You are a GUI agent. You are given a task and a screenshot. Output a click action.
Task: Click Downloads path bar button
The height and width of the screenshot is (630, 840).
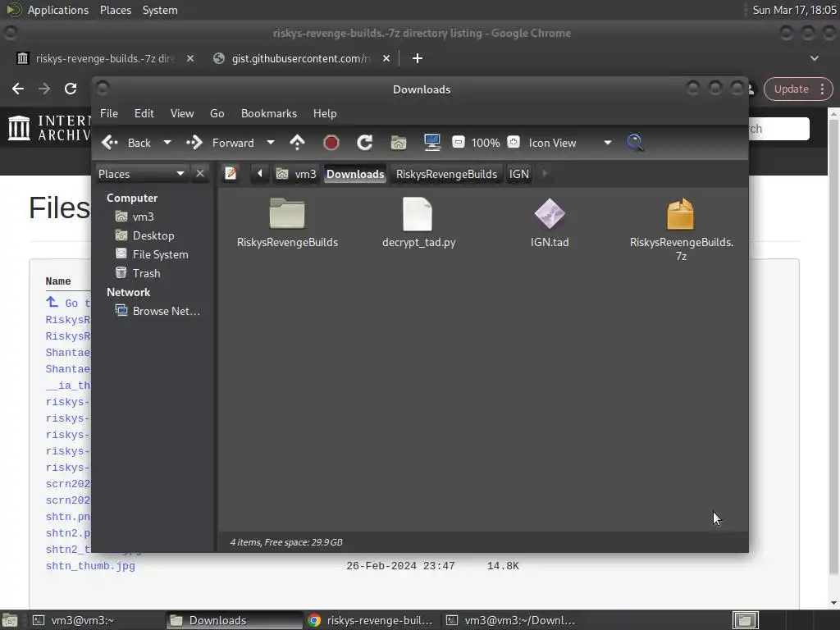click(x=355, y=174)
